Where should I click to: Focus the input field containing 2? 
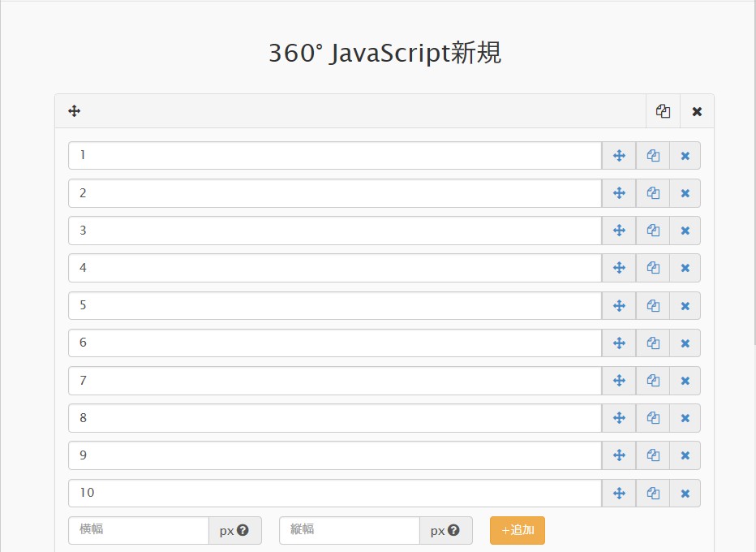click(335, 193)
